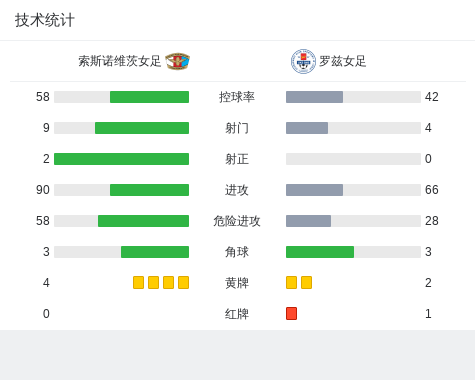Click the 进攻 value 90
The height and width of the screenshot is (380, 475).
(x=43, y=190)
